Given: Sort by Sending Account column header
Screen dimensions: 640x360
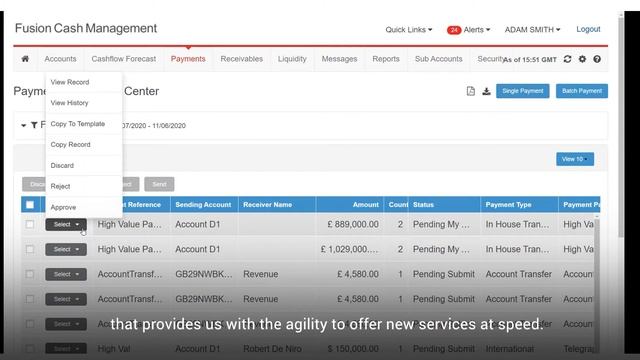Looking at the screenshot, I should click(x=203, y=205).
